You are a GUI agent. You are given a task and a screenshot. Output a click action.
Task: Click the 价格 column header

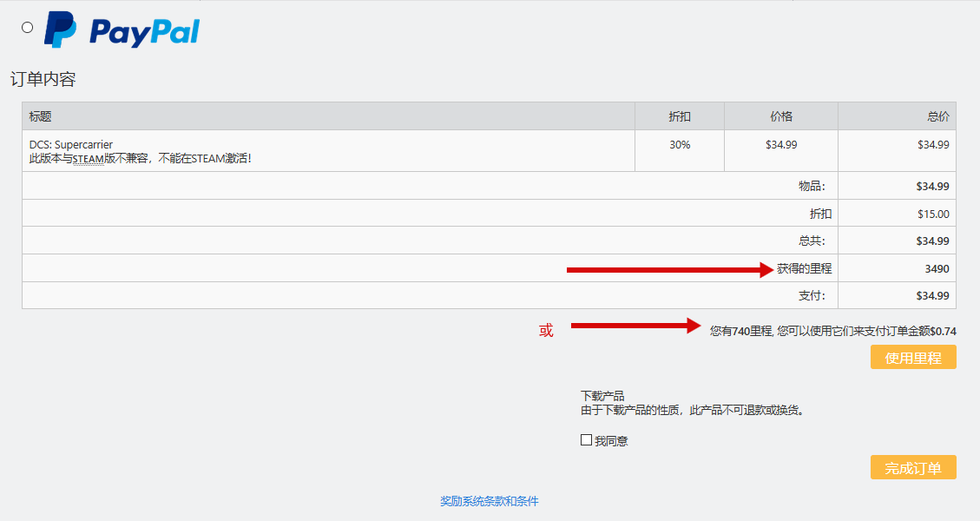pyautogui.click(x=781, y=116)
